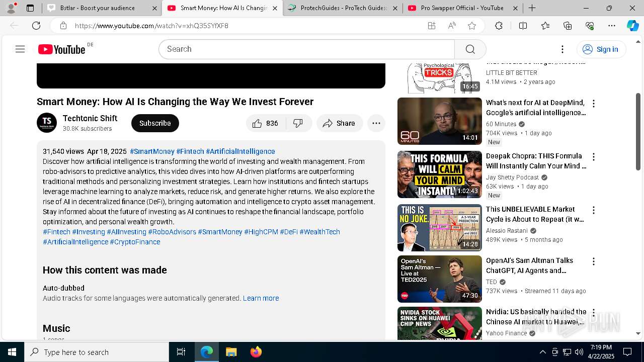Open File Explorer from taskbar
The width and height of the screenshot is (644, 362).
(x=231, y=352)
